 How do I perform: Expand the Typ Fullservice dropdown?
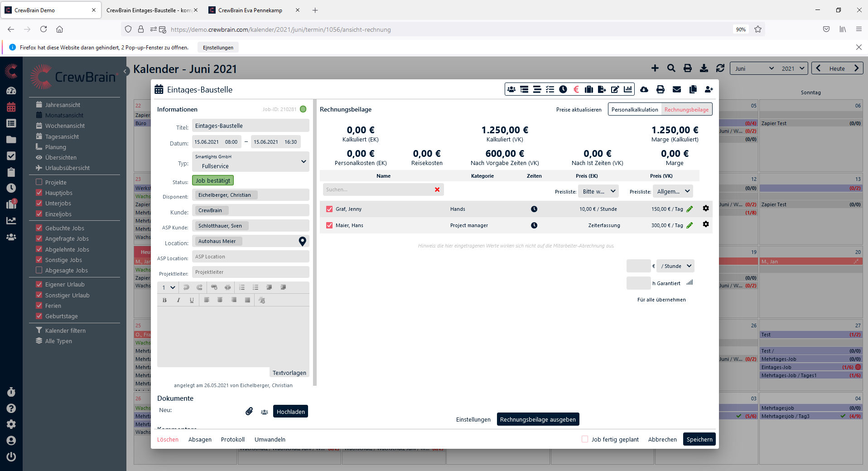click(303, 162)
